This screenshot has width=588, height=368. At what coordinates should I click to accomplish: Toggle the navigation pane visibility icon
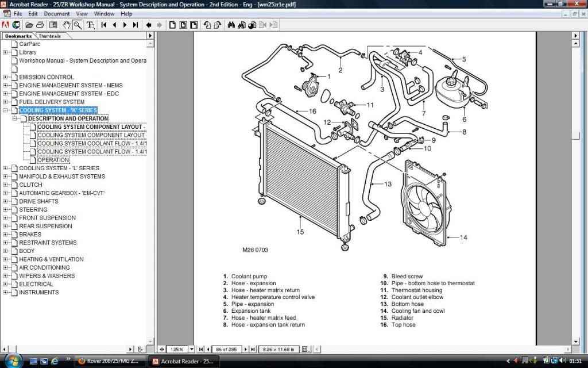52,25
